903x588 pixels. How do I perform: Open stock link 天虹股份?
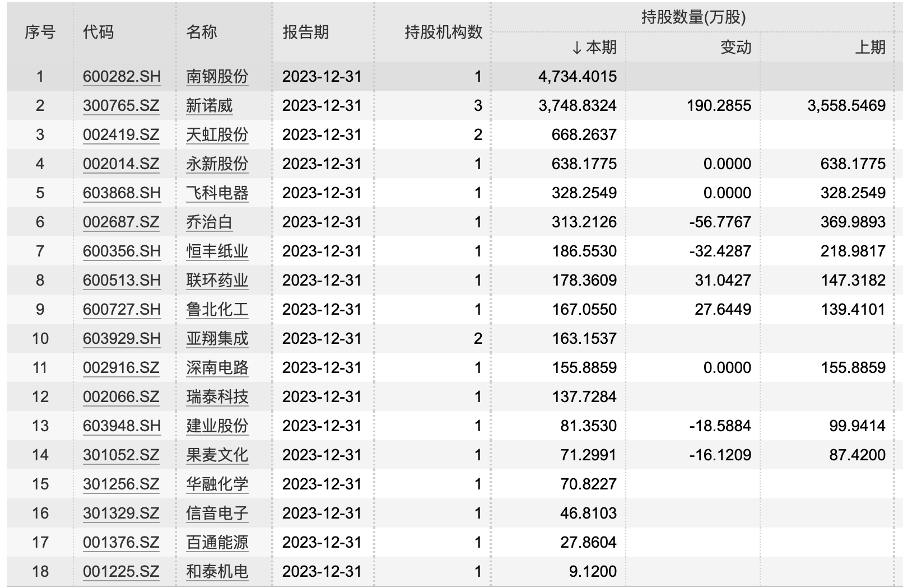click(217, 135)
